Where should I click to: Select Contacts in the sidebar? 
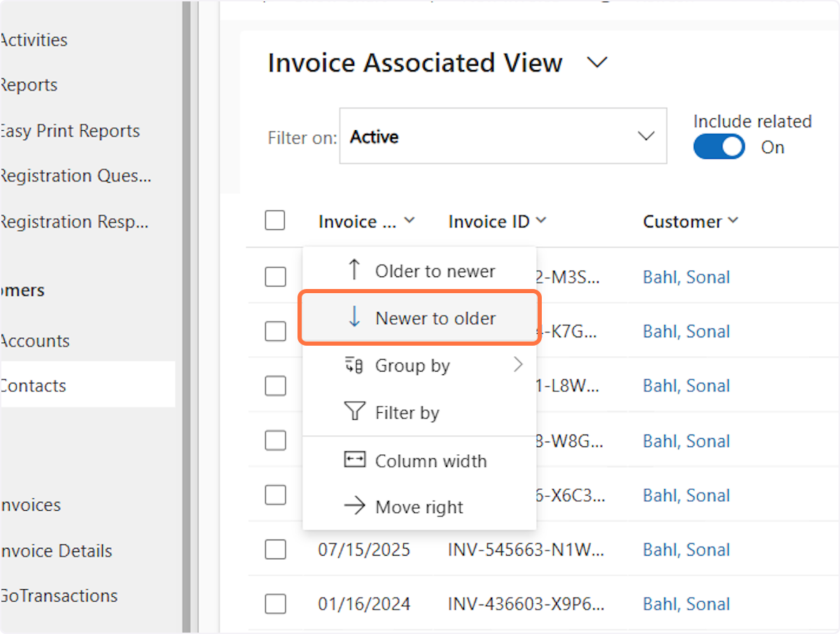[87, 384]
